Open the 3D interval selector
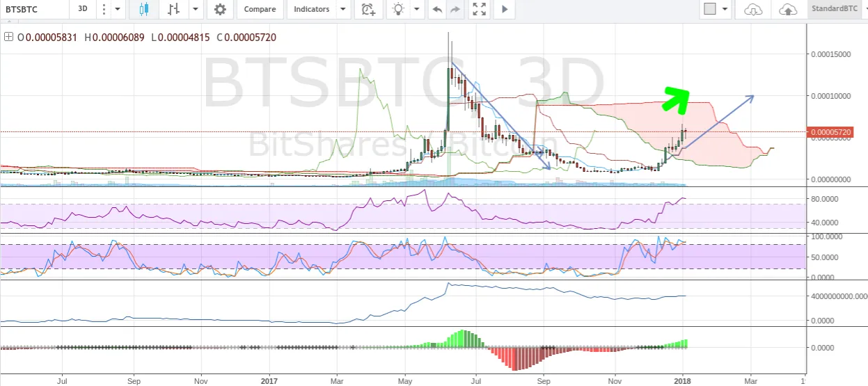This screenshot has width=868, height=386. [82, 10]
